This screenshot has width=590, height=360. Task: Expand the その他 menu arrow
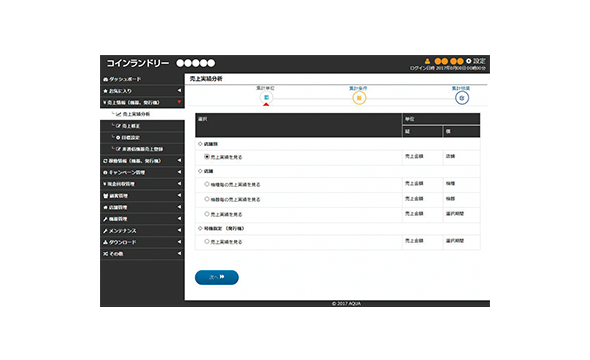[179, 254]
